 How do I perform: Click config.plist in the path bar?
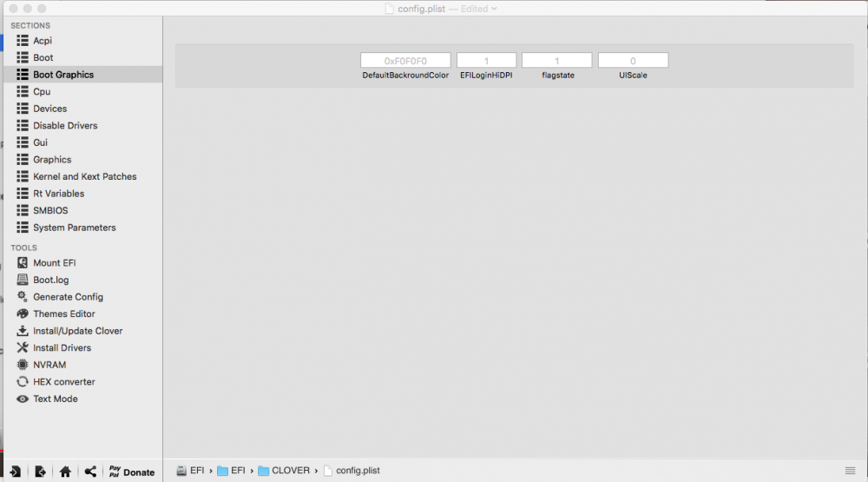tap(352, 471)
